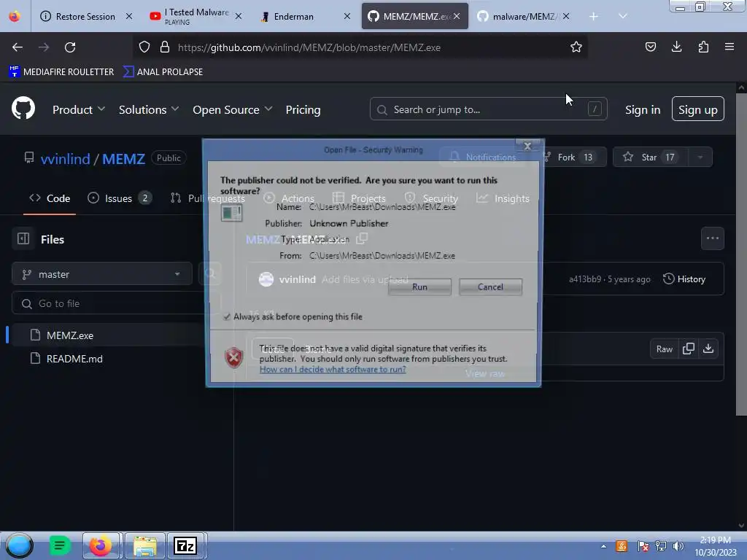Switch to the Code tab
This screenshot has height=560, width=747.
click(50, 198)
